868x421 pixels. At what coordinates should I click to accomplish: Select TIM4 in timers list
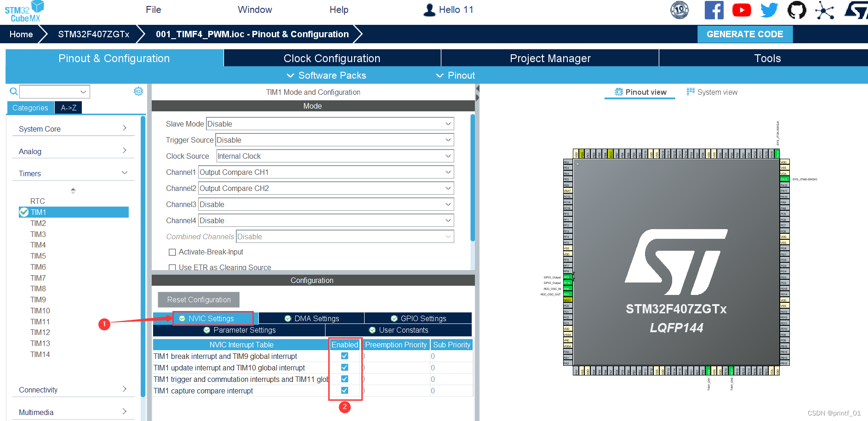click(x=38, y=245)
